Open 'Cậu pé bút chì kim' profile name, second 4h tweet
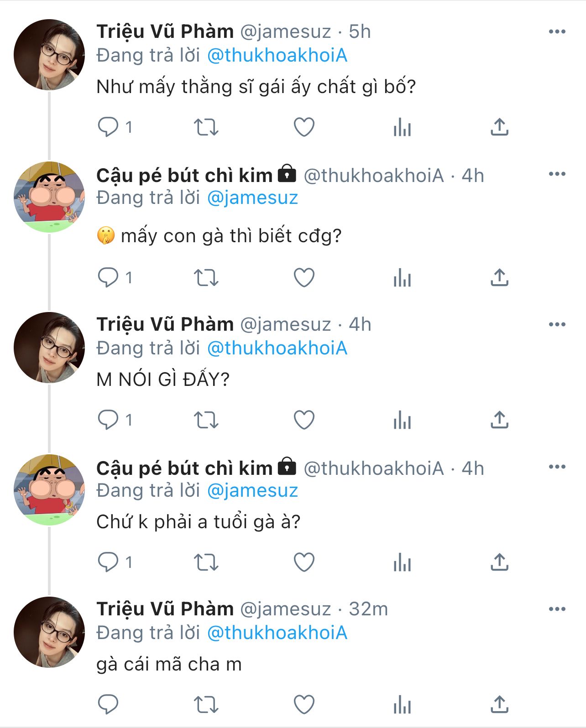Image resolution: width=586 pixels, height=728 pixels. coord(184,468)
